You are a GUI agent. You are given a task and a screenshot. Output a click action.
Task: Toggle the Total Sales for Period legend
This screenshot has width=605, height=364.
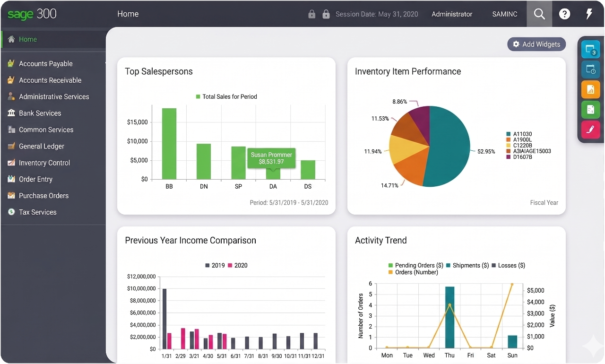226,96
